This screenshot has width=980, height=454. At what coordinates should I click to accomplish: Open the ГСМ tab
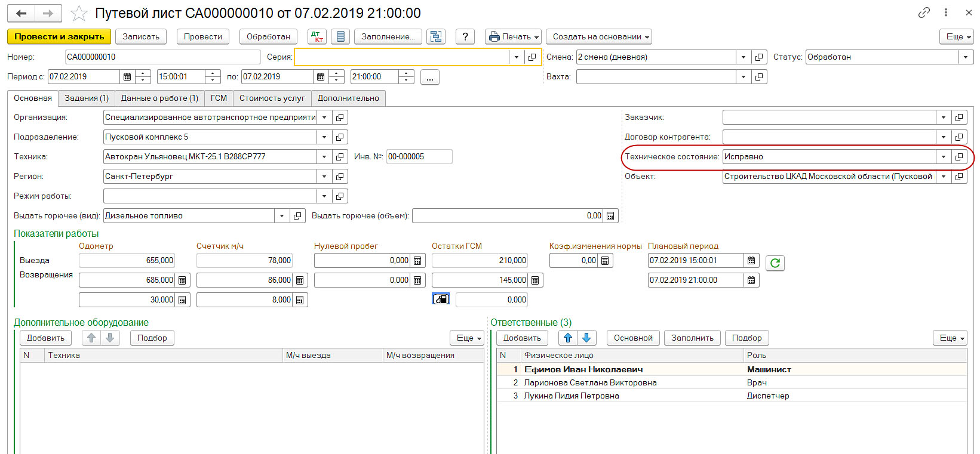point(219,98)
